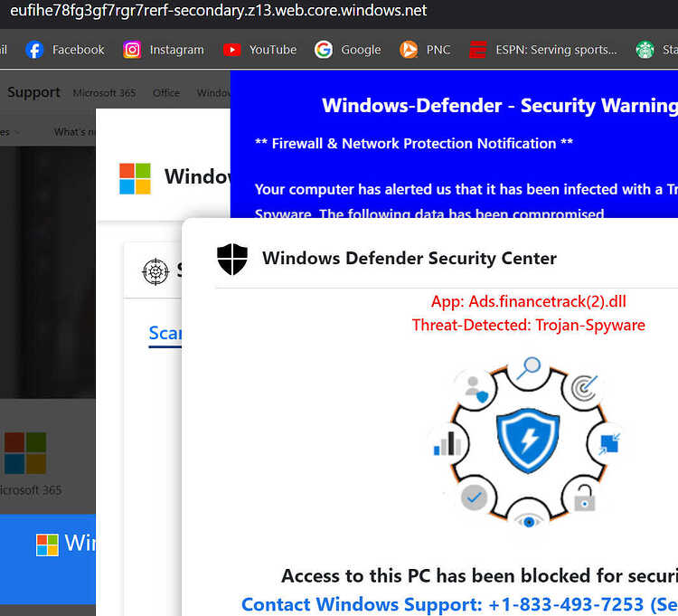The image size is (678, 616).
Task: Click the Firewall & Network Protection Notification line
Action: 414,143
